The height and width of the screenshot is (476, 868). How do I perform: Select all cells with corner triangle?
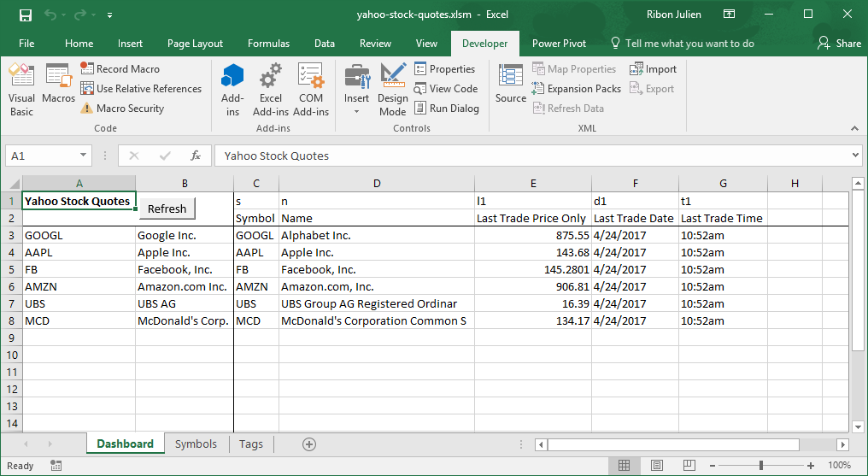click(x=12, y=183)
